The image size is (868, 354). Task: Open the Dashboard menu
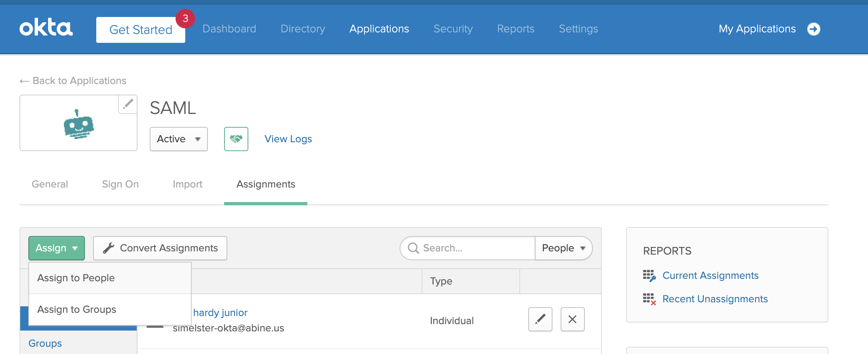tap(229, 29)
